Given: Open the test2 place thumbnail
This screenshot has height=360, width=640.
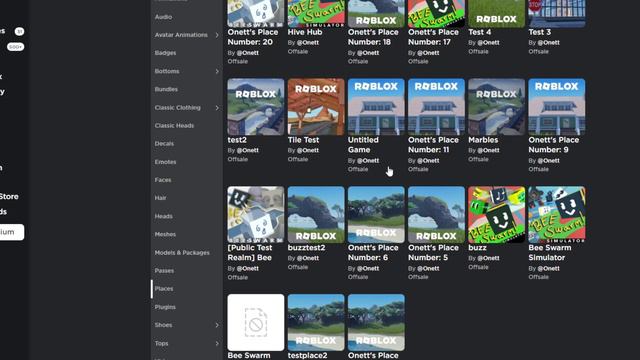Looking at the screenshot, I should [256, 107].
